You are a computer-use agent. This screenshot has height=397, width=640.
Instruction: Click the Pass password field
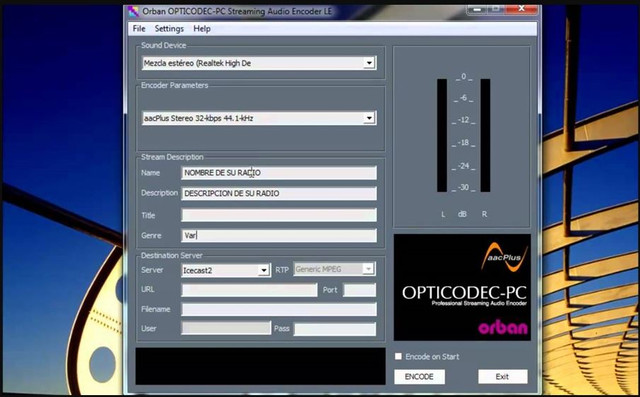point(335,329)
